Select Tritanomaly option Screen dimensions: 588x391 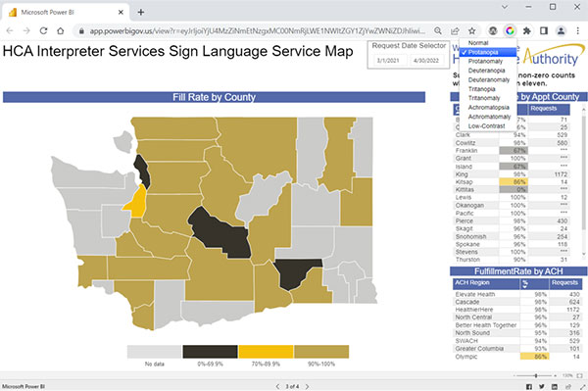(x=488, y=98)
